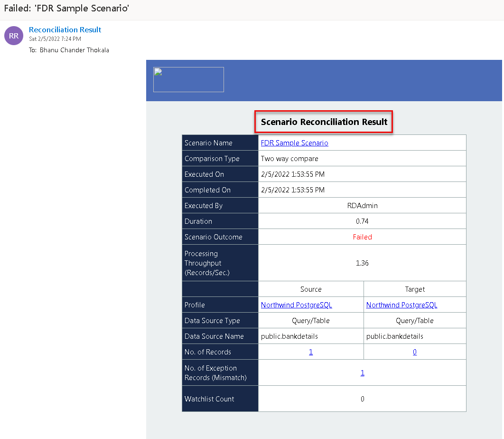
Task: Click the RDAdmin value
Action: [362, 206]
